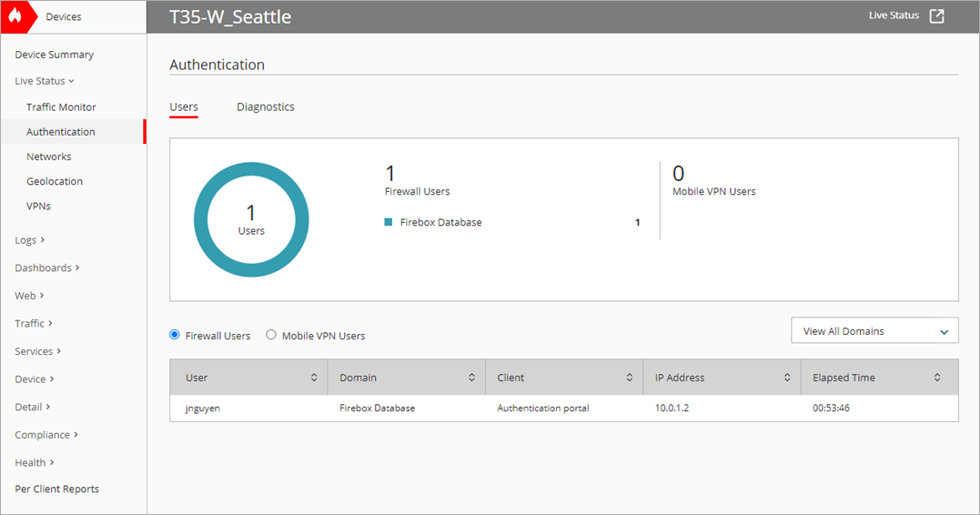Screen dimensions: 980x515
Task: Open Traffic Monitor in sidebar
Action: [x=61, y=107]
